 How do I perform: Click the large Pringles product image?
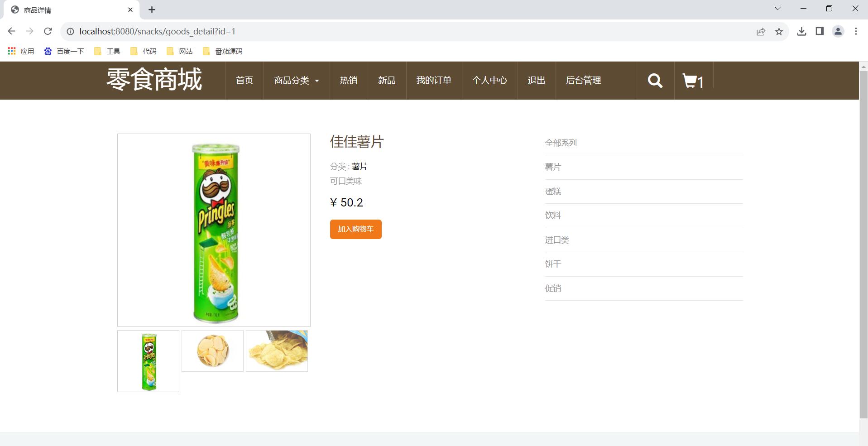point(214,230)
